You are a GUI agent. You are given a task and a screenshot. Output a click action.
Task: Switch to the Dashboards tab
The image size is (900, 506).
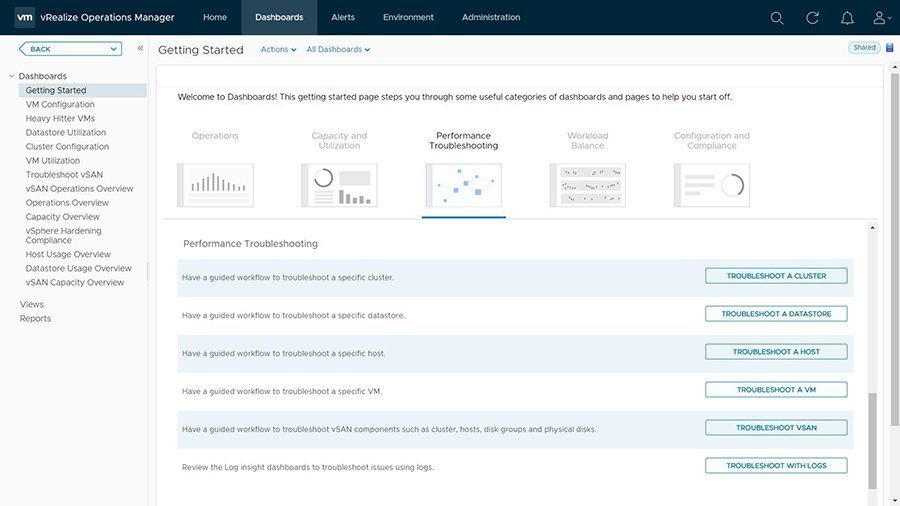coord(279,17)
